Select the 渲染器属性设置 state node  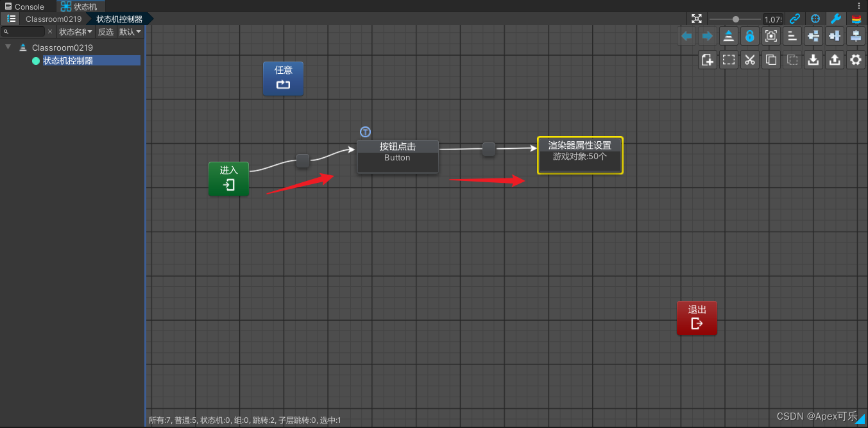pyautogui.click(x=580, y=155)
